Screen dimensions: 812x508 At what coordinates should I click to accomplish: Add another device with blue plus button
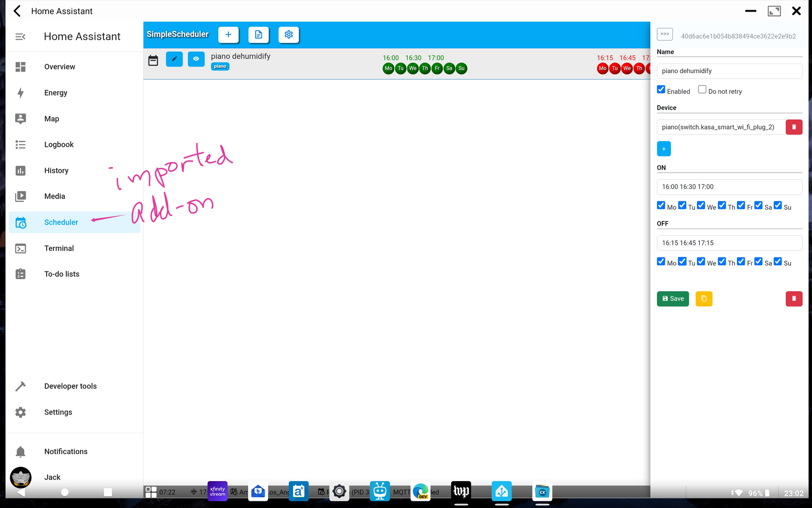pyautogui.click(x=664, y=149)
